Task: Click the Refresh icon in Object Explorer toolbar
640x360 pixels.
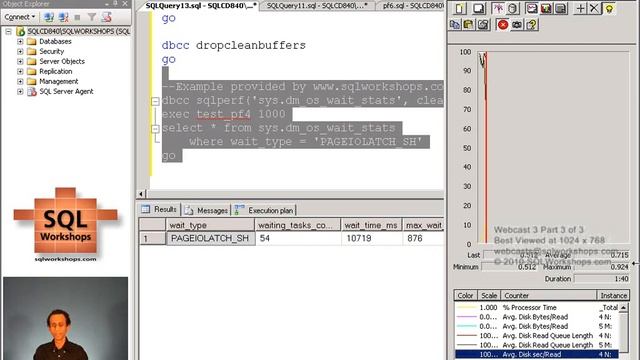Action: [107, 17]
